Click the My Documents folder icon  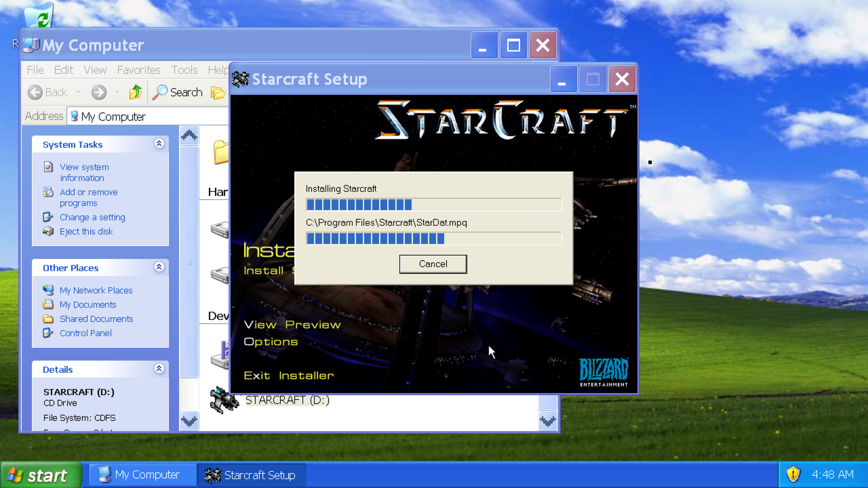(48, 304)
